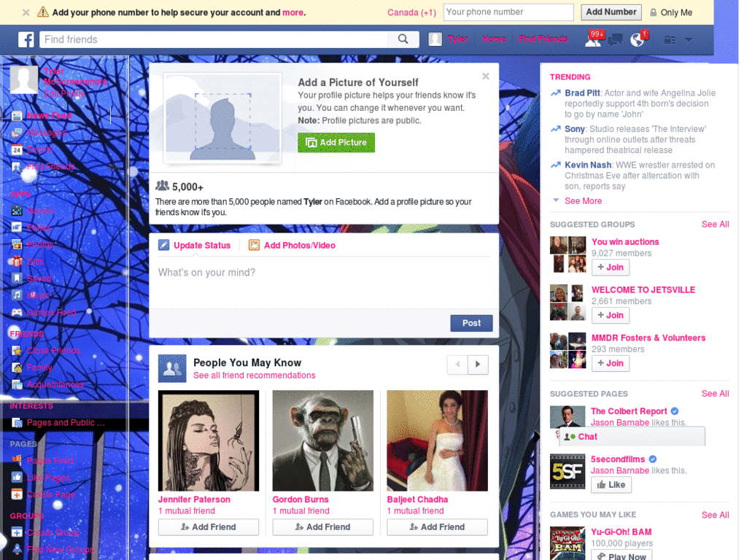Focus the Your phone number field

508,12
